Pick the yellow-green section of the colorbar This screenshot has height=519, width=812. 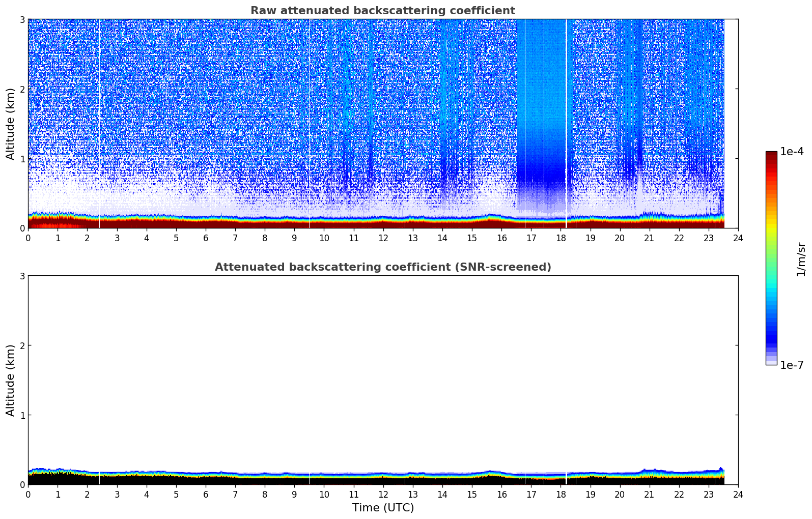point(771,235)
